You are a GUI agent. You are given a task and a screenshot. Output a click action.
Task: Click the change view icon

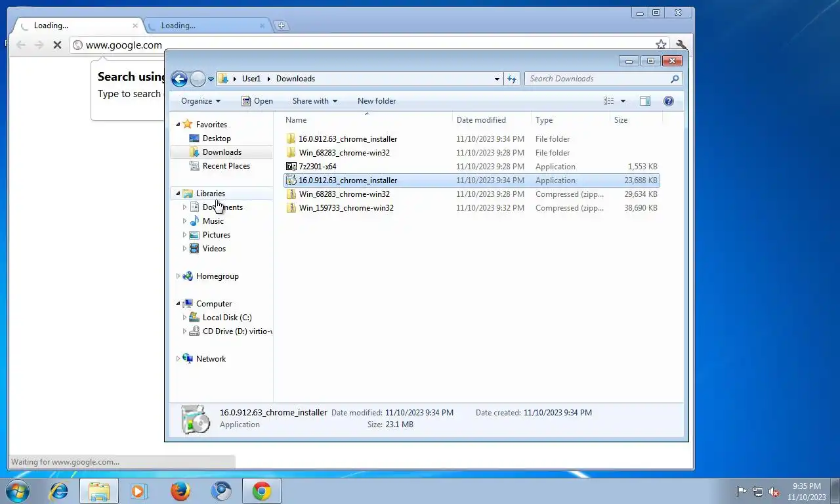tap(609, 101)
